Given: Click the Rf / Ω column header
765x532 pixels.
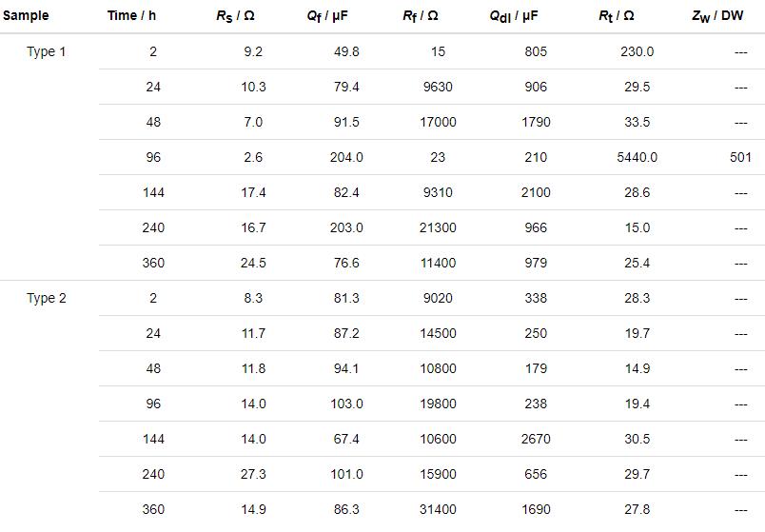Looking at the screenshot, I should coord(421,16).
